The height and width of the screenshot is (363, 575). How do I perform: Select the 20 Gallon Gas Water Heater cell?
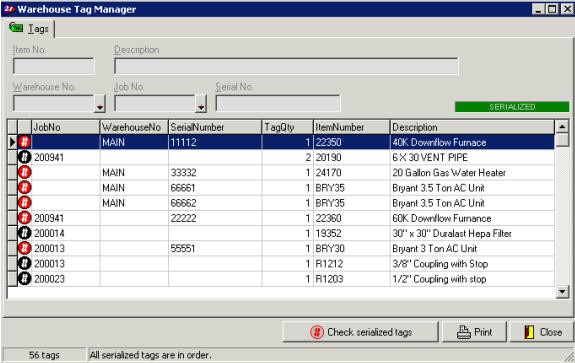[472, 173]
